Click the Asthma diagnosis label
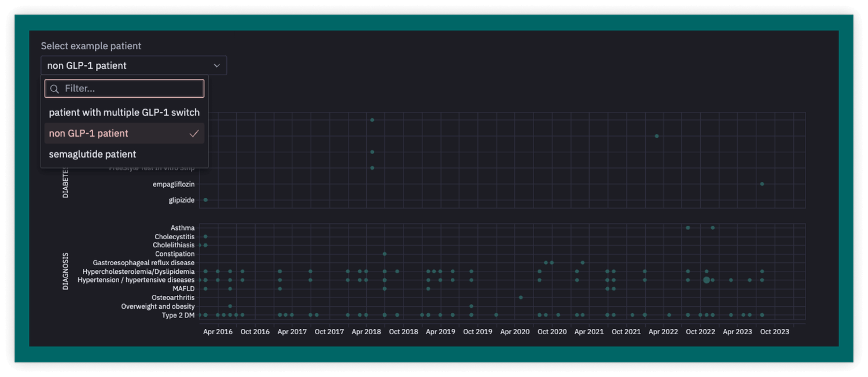 click(182, 228)
